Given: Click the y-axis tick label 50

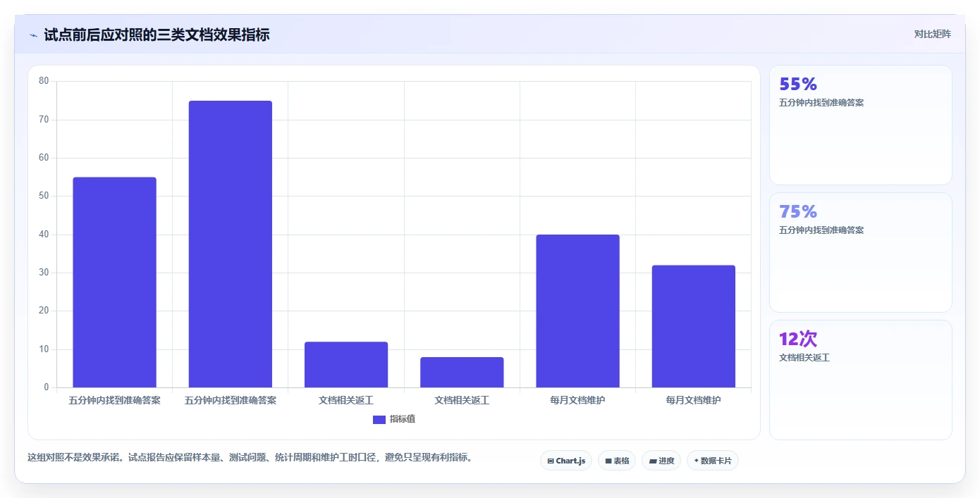Looking at the screenshot, I should 44,196.
